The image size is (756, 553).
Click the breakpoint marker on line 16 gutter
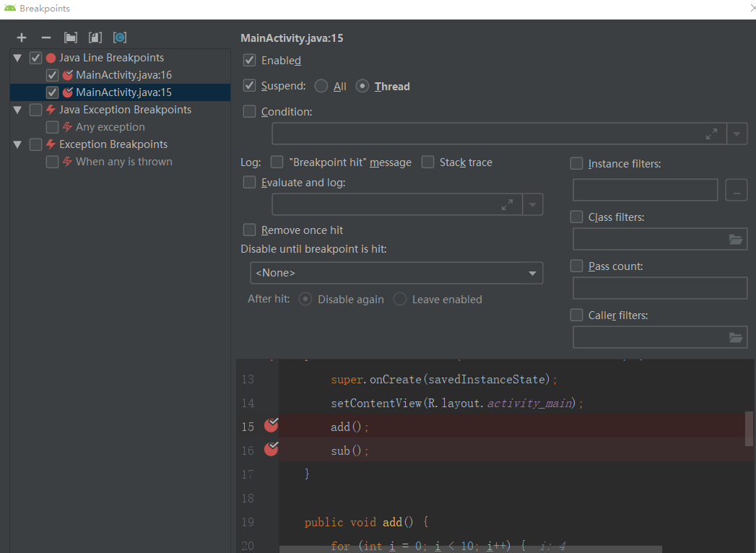coord(271,448)
